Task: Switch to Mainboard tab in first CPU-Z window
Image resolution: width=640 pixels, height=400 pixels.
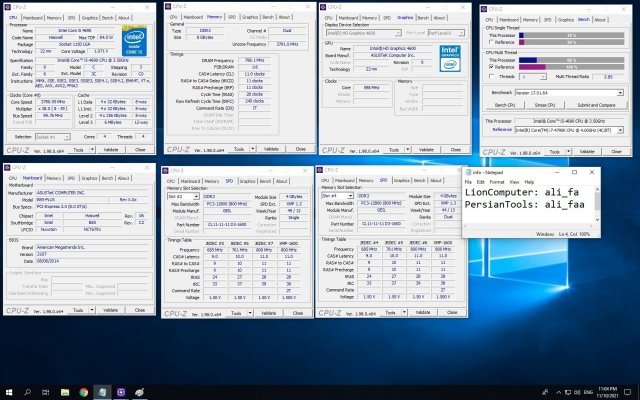Action: click(34, 17)
